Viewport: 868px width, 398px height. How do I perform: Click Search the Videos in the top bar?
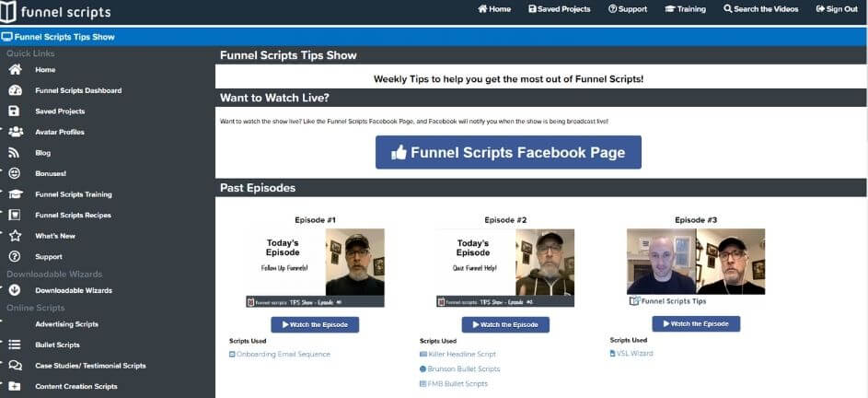pyautogui.click(x=761, y=9)
